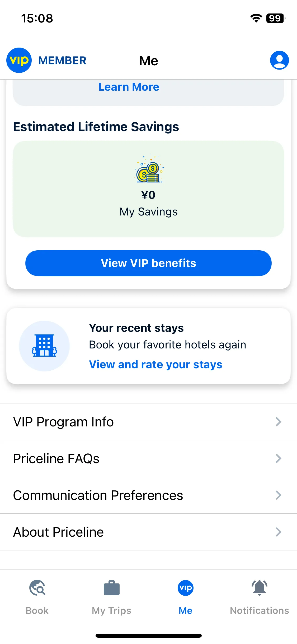Open the Learn More link
This screenshot has width=297, height=644.
pyautogui.click(x=129, y=87)
